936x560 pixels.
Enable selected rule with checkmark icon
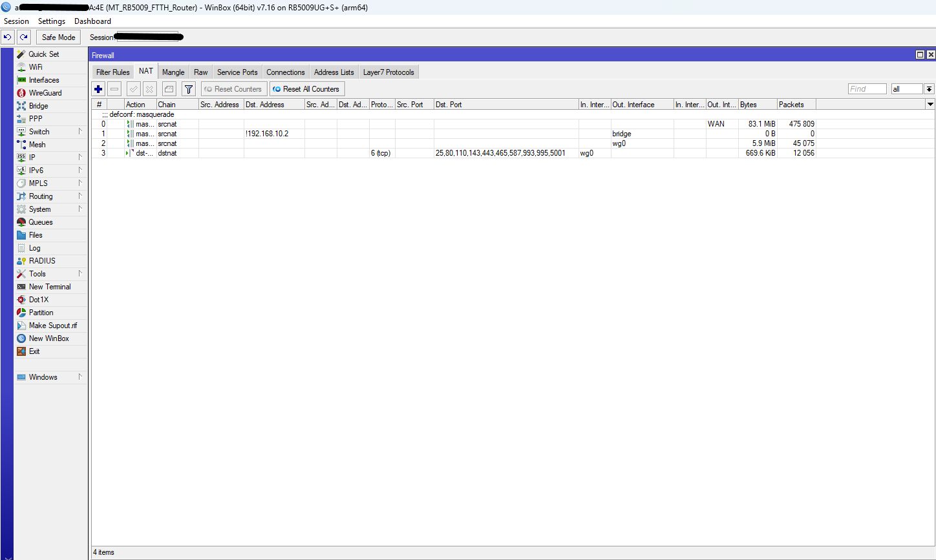click(x=133, y=89)
